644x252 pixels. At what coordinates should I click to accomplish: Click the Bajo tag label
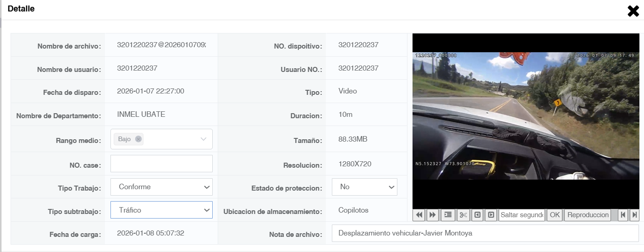[124, 139]
